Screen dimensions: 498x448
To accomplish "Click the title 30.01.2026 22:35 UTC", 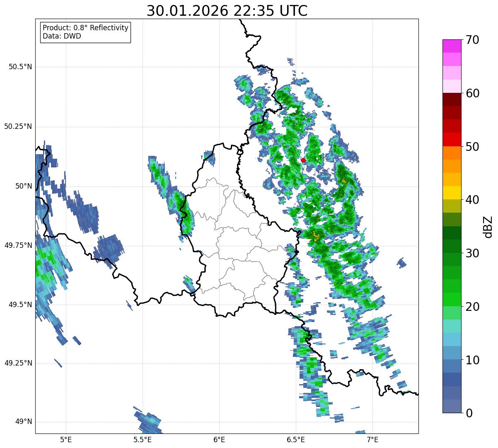I will (227, 11).
